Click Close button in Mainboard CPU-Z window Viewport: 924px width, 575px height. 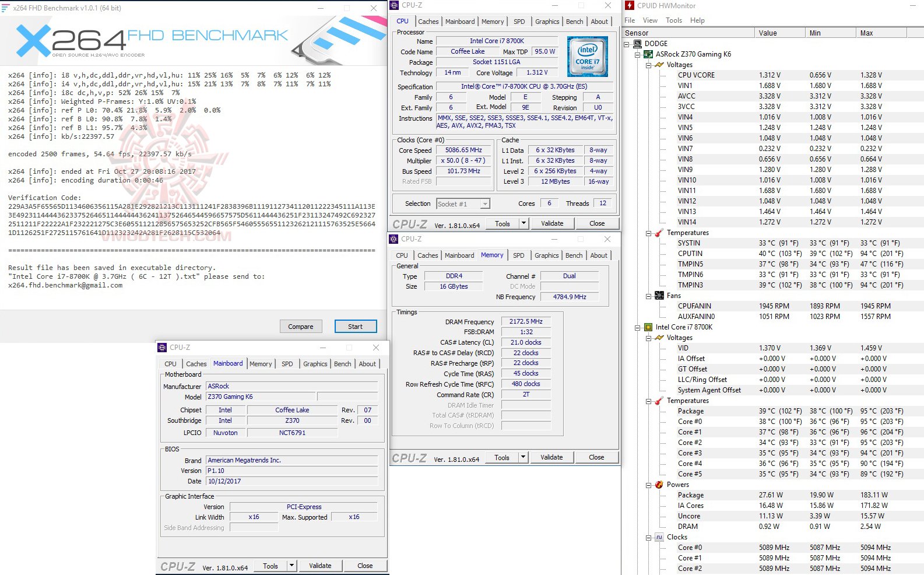point(365,566)
